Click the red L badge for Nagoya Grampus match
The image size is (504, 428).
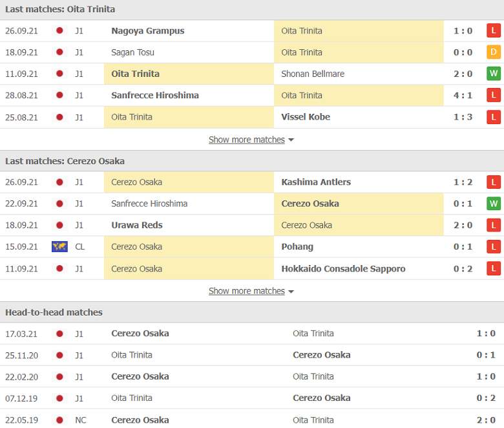point(494,31)
